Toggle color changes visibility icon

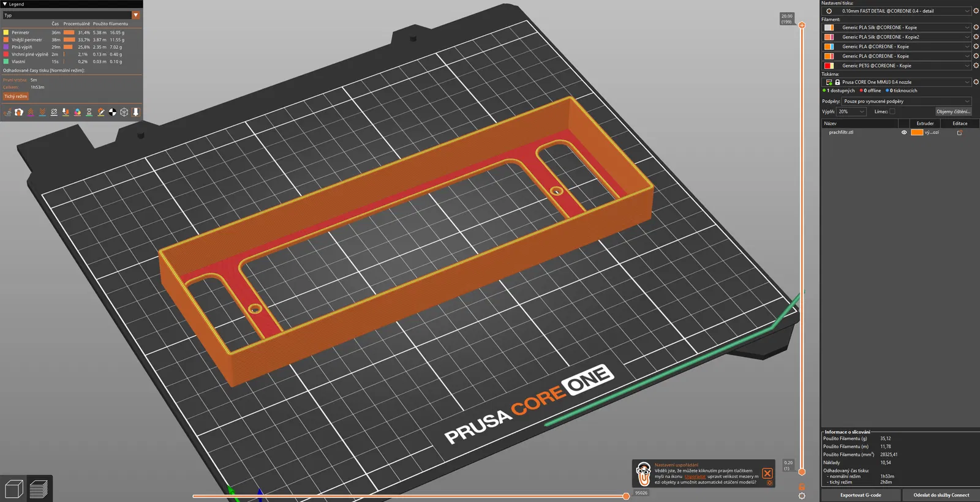click(77, 112)
